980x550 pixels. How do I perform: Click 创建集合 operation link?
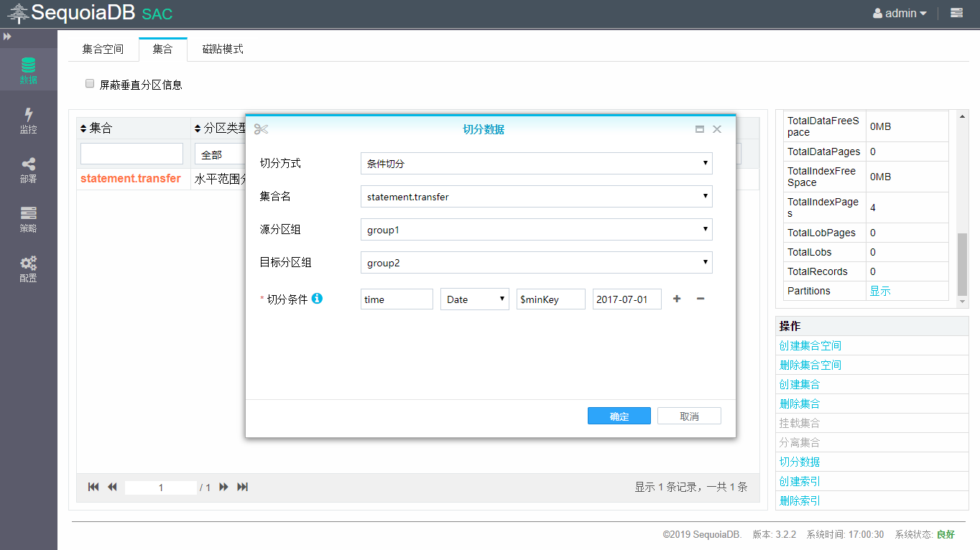pyautogui.click(x=800, y=384)
